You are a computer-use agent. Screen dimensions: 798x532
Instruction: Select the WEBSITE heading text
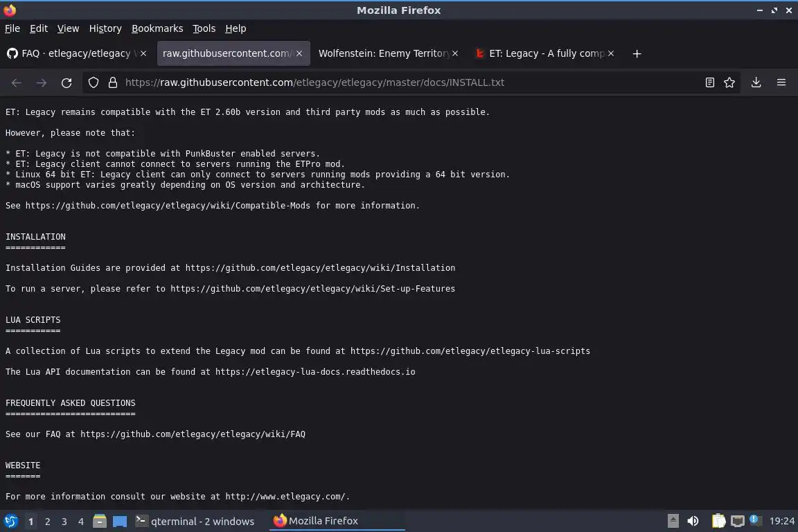23,465
